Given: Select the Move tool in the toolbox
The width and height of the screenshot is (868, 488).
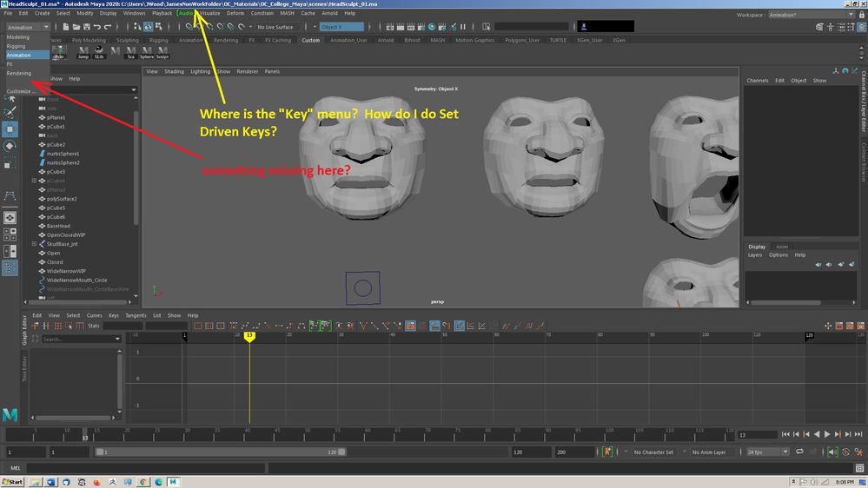Looking at the screenshot, I should pyautogui.click(x=10, y=129).
